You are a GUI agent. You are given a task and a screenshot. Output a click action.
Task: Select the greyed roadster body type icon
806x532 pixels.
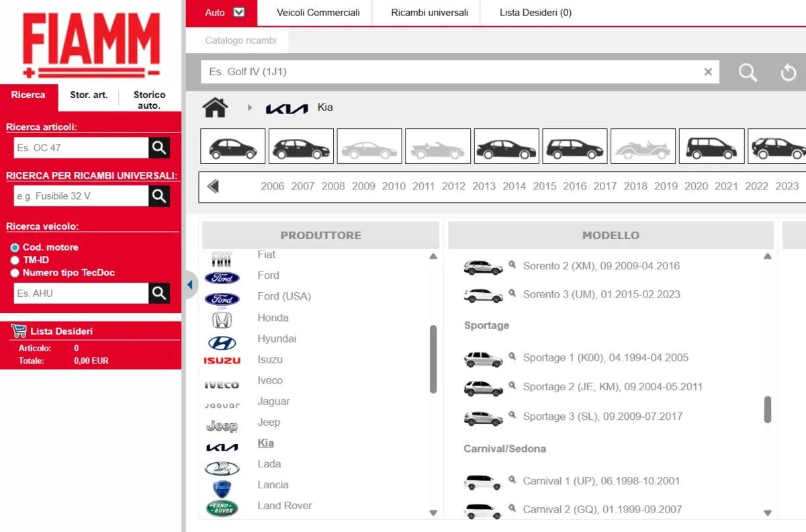point(643,146)
